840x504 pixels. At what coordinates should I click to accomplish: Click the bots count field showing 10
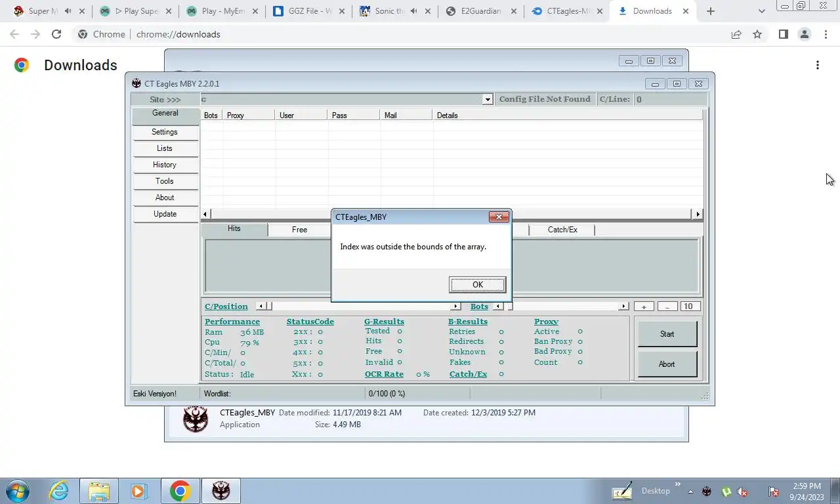tap(690, 306)
